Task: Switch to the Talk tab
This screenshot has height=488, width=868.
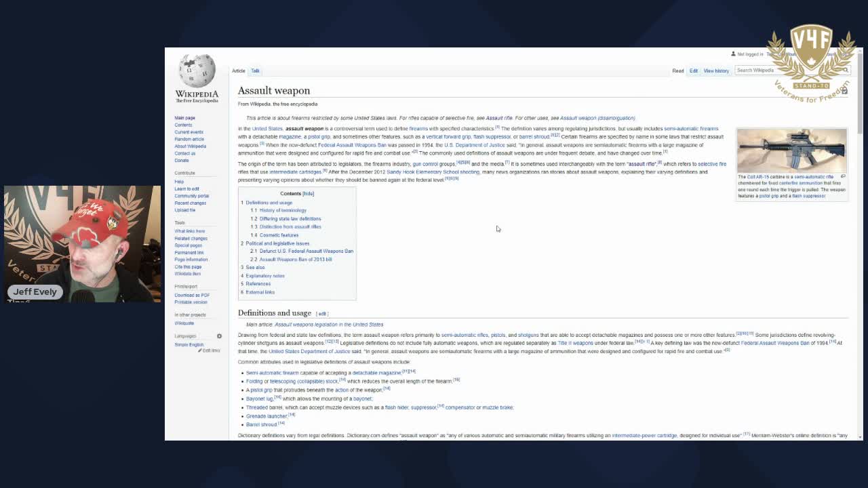Action: (x=255, y=70)
